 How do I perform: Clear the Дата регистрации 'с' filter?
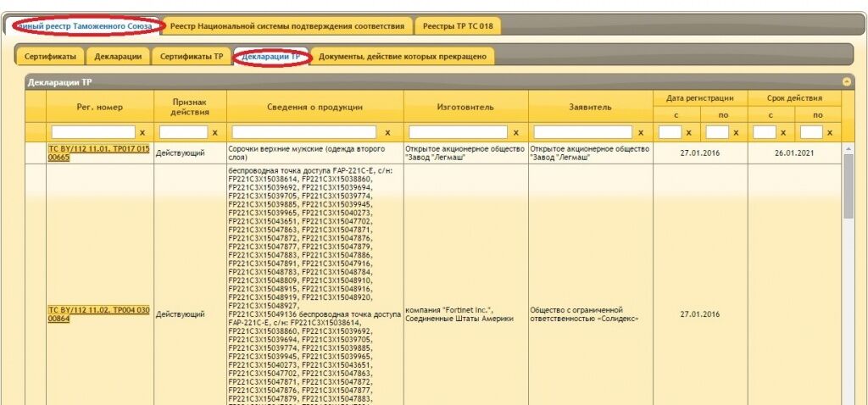click(x=688, y=133)
